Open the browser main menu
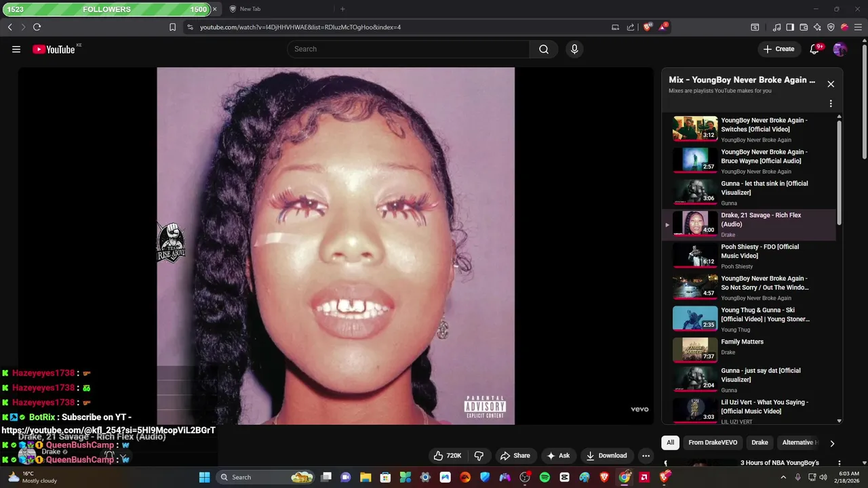Screen dimensions: 868x488 click(858, 27)
